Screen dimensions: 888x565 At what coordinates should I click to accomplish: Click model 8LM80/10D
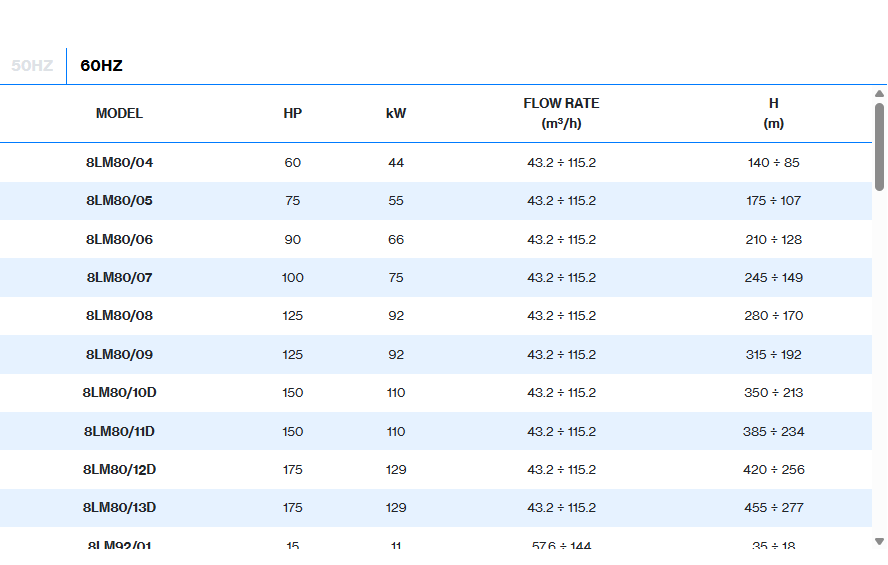[x=119, y=393]
